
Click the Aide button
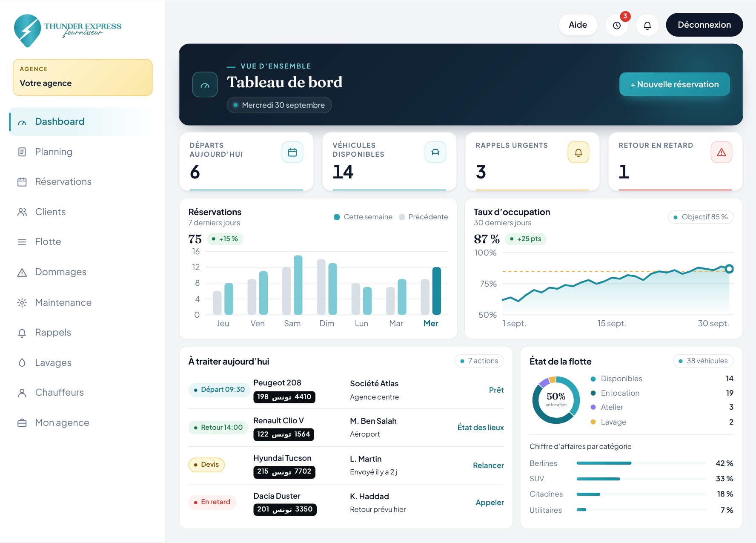point(578,25)
